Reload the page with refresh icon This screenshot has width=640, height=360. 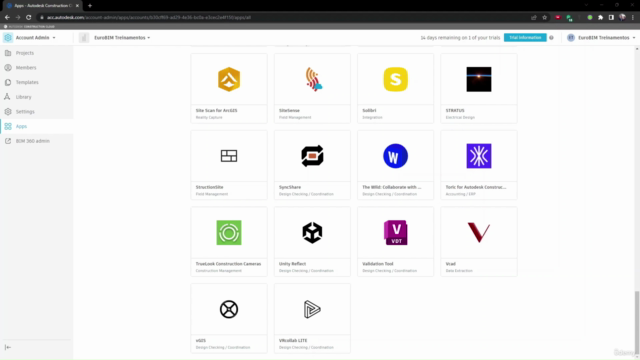click(x=29, y=18)
